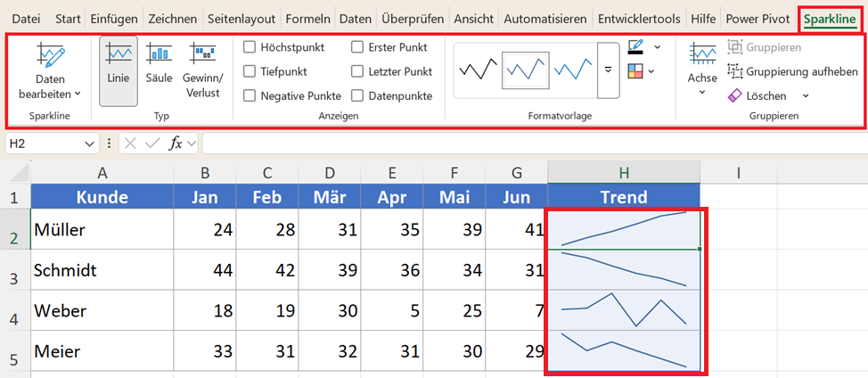Click the fx insert function icon
Image resolution: width=868 pixels, height=378 pixels.
click(176, 144)
